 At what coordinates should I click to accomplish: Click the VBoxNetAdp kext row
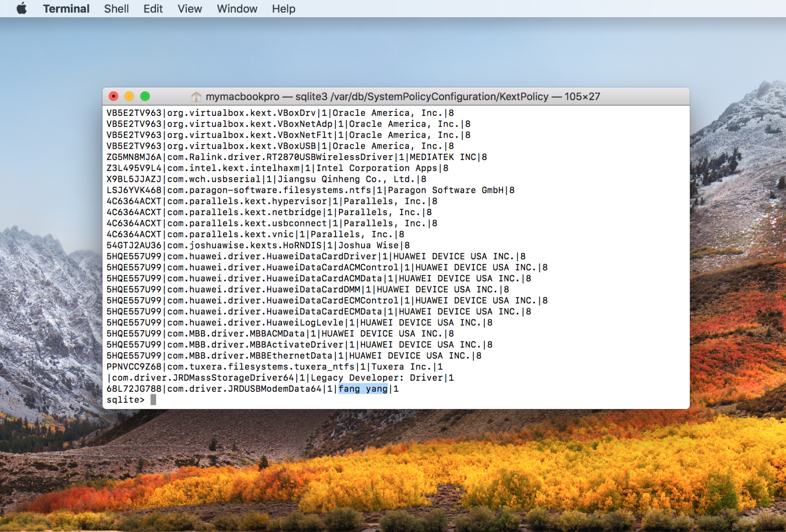point(289,124)
